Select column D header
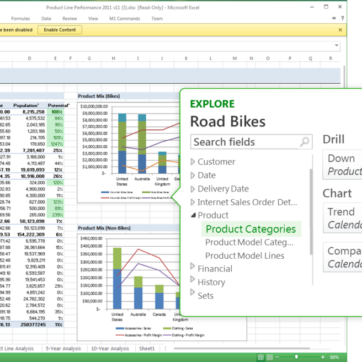Image resolution: width=362 pixels, height=362 pixels. [x=29, y=58]
